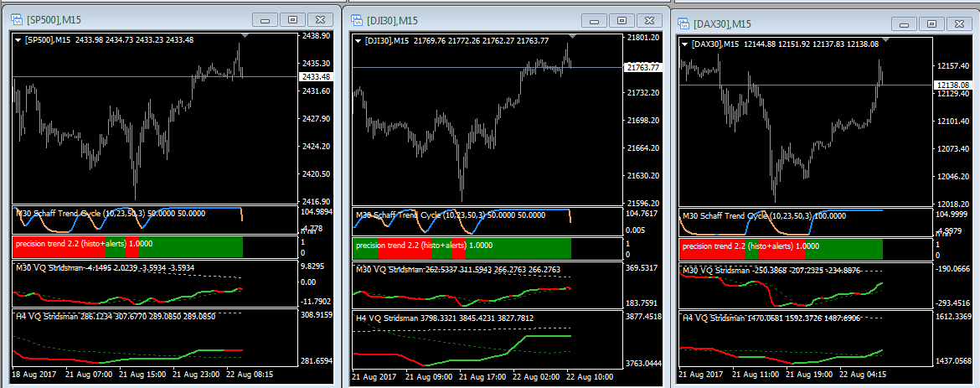Maximize the SP500 chart window
Image resolution: width=980 pixels, height=388 pixels.
pyautogui.click(x=292, y=20)
